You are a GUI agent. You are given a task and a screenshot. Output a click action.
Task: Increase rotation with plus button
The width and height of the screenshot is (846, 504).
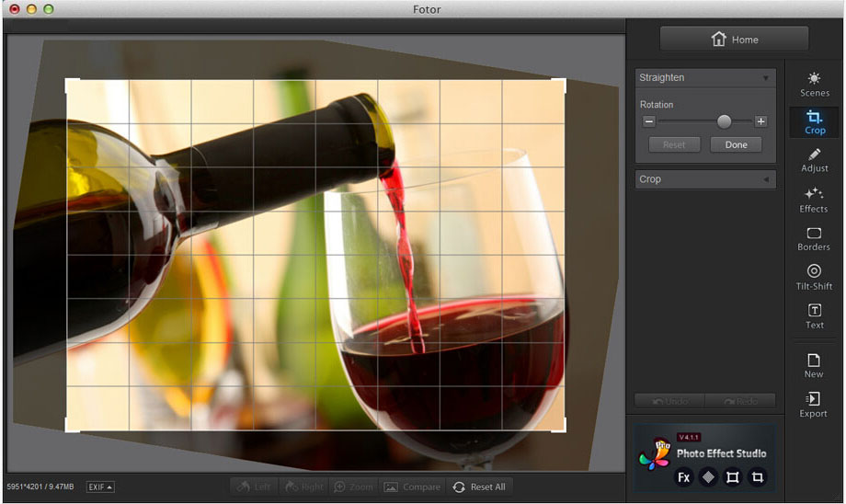point(760,121)
